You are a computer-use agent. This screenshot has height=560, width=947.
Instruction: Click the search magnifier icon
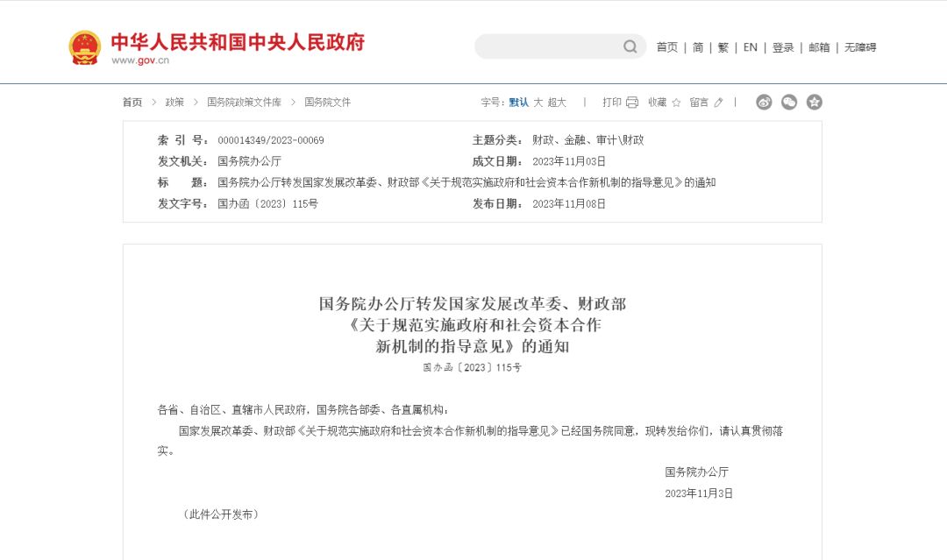tap(630, 46)
